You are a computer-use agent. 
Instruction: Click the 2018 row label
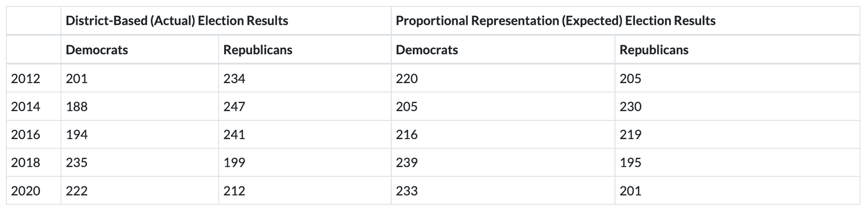click(25, 163)
